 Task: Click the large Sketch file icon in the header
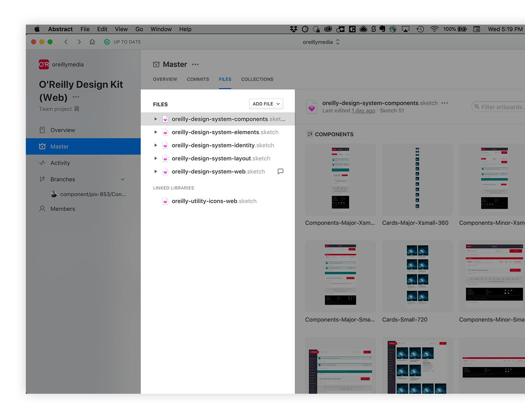pyautogui.click(x=312, y=107)
